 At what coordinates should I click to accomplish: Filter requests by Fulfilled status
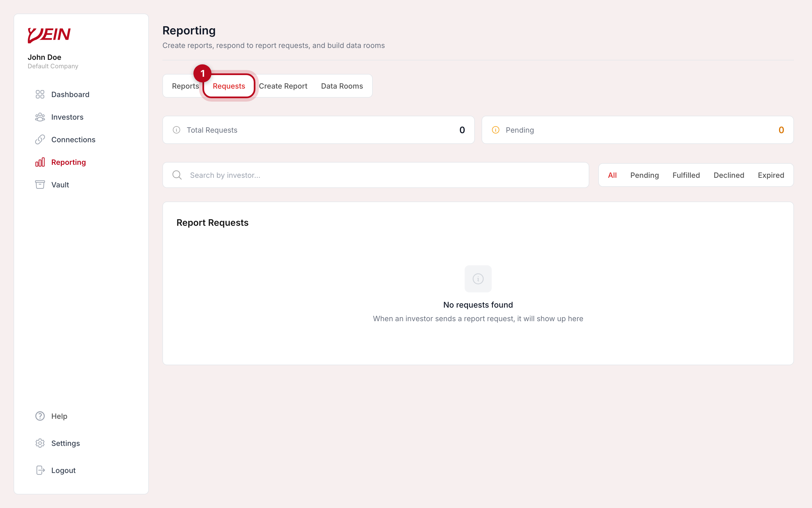(x=686, y=175)
